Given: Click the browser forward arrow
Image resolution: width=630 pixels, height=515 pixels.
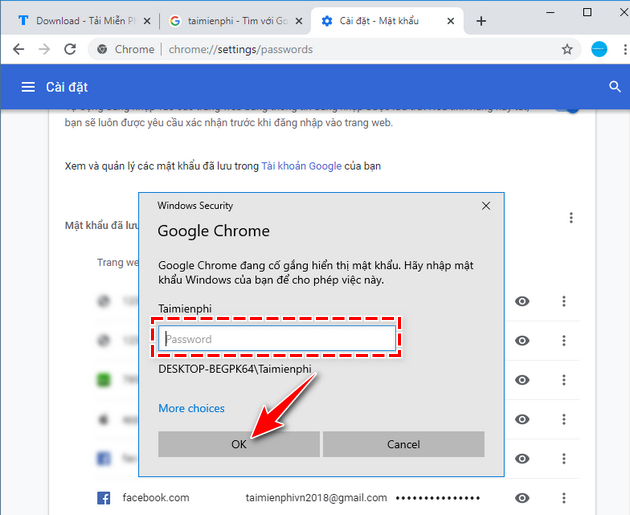Looking at the screenshot, I should pos(44,49).
